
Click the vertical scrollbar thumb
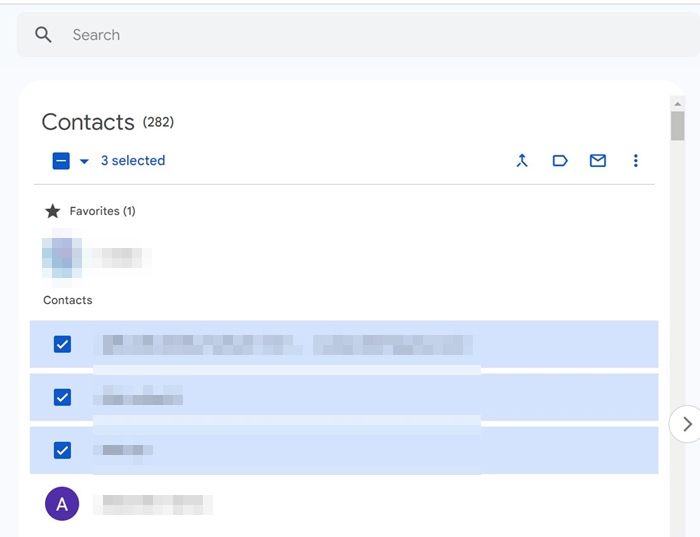(678, 127)
